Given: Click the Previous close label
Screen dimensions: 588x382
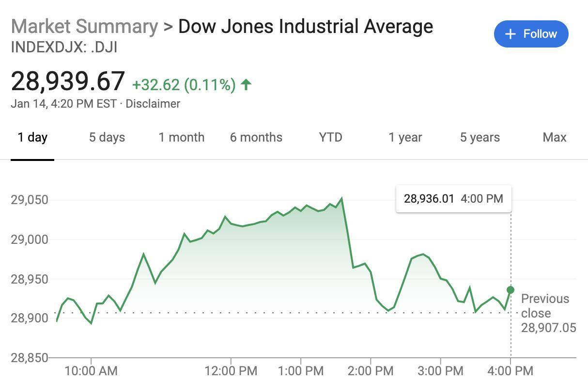Looking at the screenshot, I should coord(545,306).
